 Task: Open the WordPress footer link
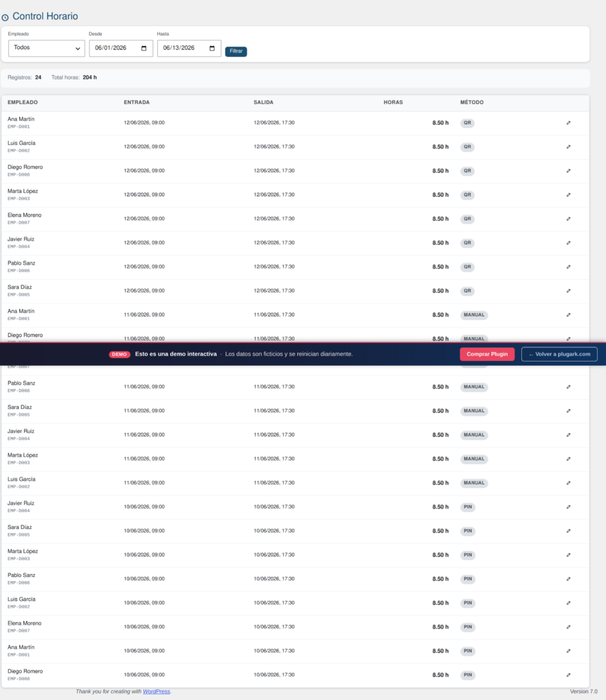click(x=156, y=692)
